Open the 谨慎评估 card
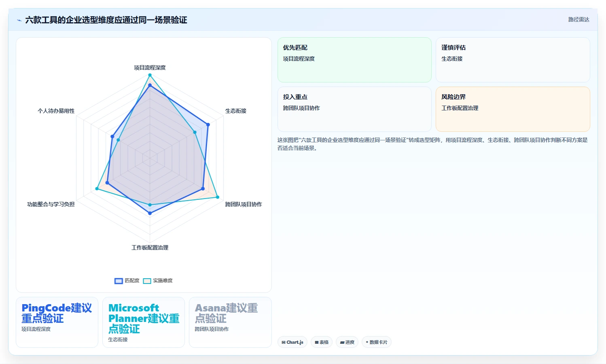 pos(513,60)
